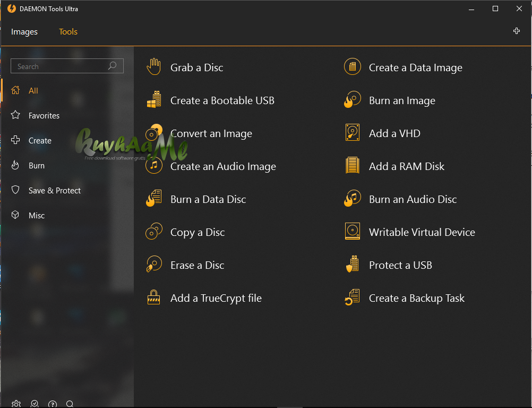Screen dimensions: 532x408
Task: Open Copy a Disc label
Action: click(198, 232)
